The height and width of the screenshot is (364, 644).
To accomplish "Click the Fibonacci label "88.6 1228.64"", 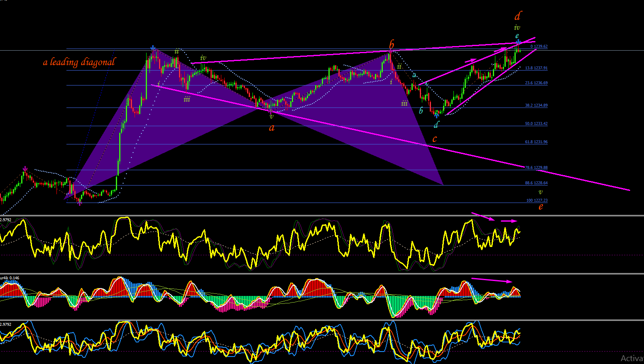I will 536,183.
